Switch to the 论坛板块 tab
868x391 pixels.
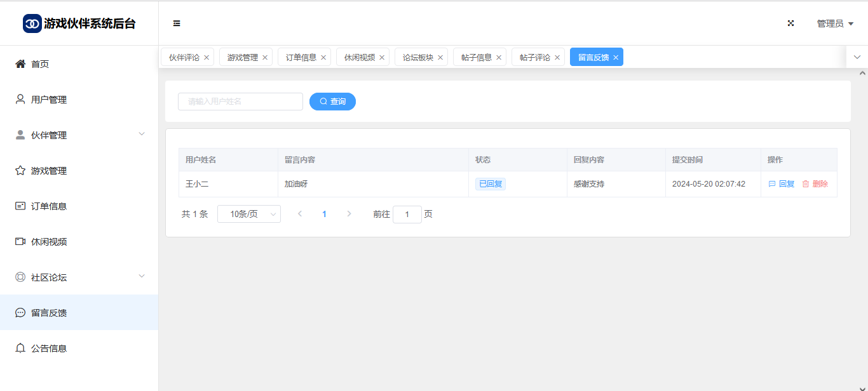pyautogui.click(x=417, y=57)
